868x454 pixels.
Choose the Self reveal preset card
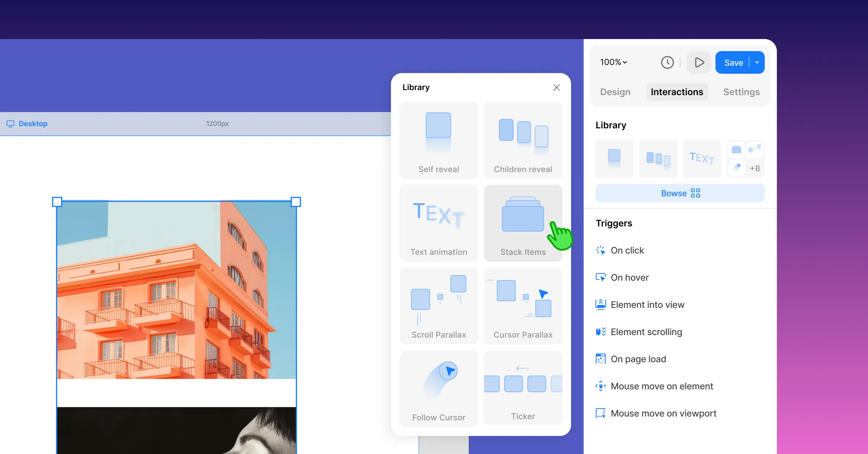pos(439,141)
